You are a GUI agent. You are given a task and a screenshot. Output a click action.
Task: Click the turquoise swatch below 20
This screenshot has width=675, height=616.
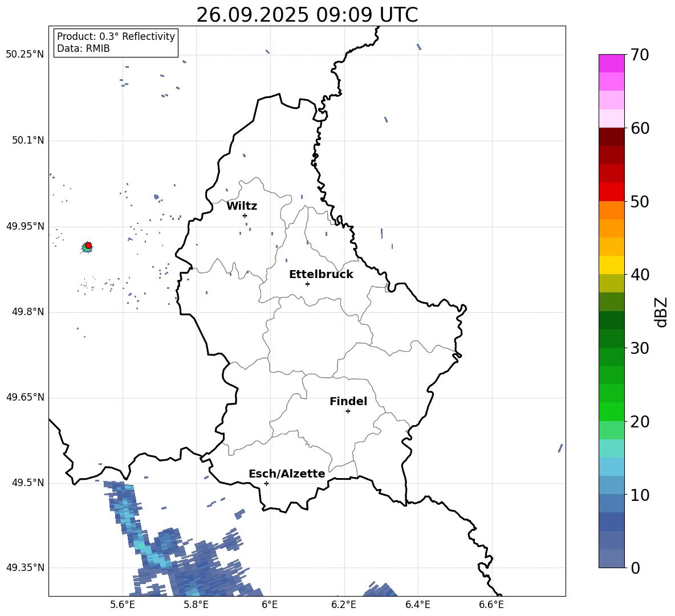[x=611, y=448]
